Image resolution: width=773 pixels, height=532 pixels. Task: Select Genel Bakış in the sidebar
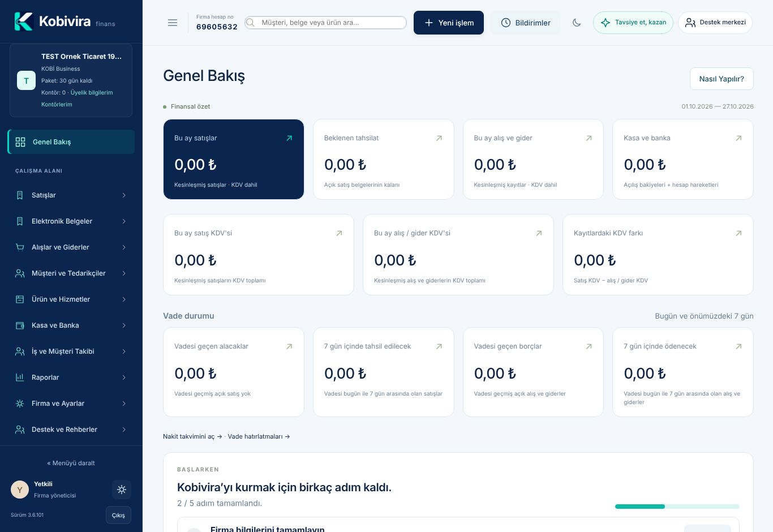71,142
